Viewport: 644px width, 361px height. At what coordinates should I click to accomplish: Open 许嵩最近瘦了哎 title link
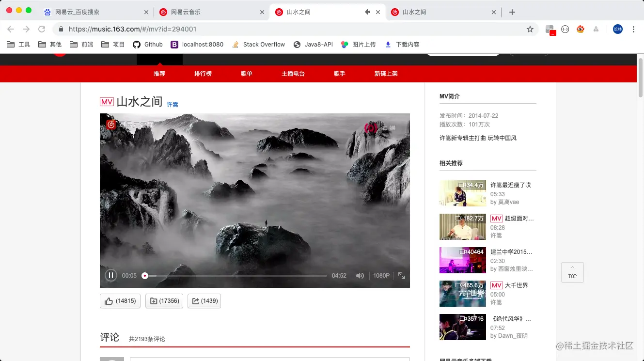click(x=511, y=185)
